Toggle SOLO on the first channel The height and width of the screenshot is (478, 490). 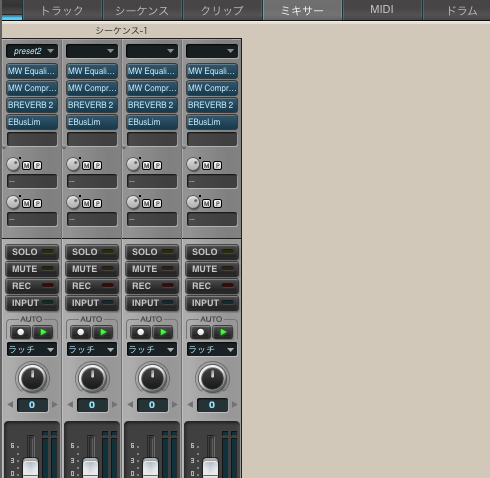click(x=32, y=252)
